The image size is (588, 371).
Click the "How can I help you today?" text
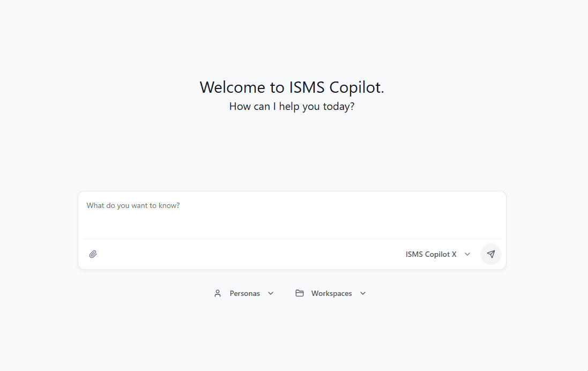[292, 106]
